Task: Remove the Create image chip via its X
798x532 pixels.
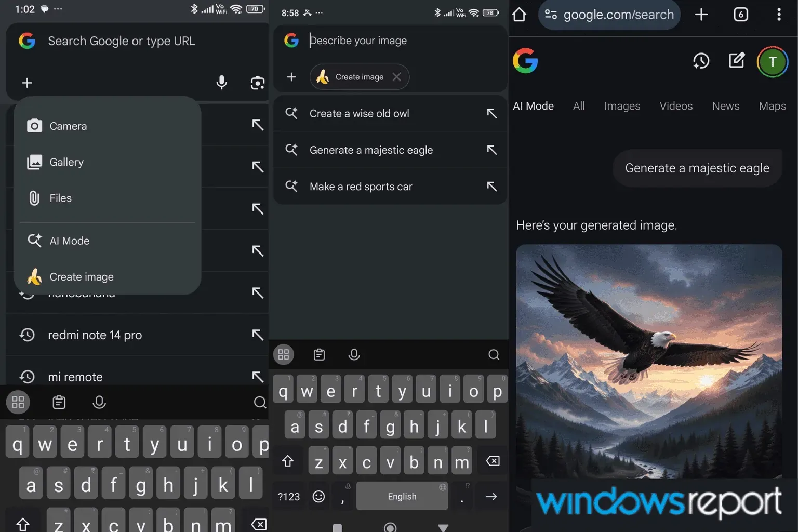Action: [x=396, y=76]
